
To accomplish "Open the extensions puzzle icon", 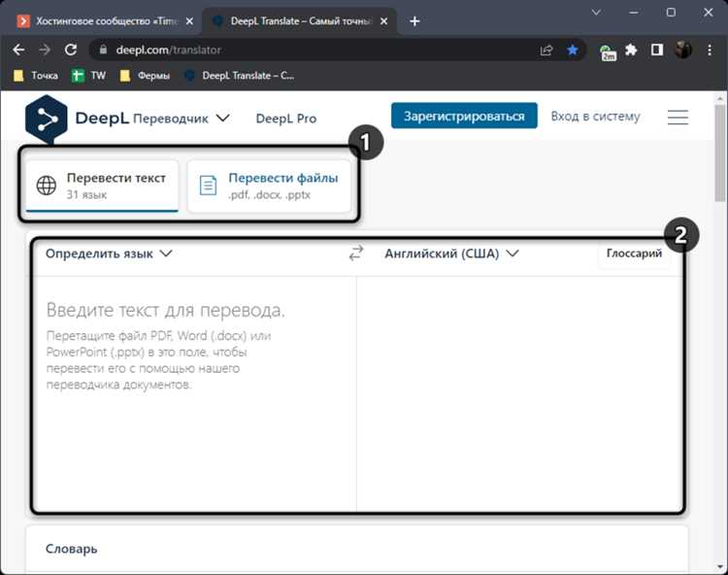I will point(631,50).
